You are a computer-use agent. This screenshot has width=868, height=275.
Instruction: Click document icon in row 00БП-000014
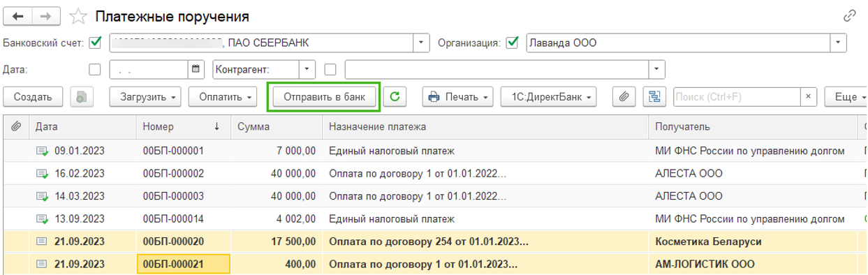point(42,218)
